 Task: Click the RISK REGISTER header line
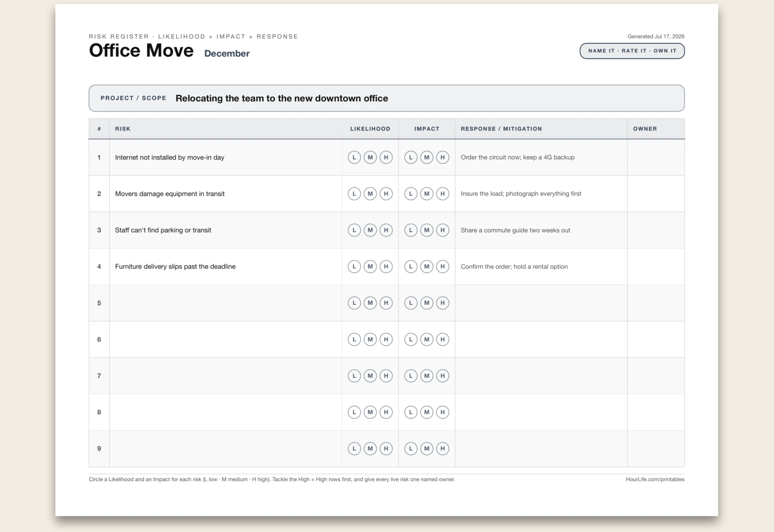193,36
